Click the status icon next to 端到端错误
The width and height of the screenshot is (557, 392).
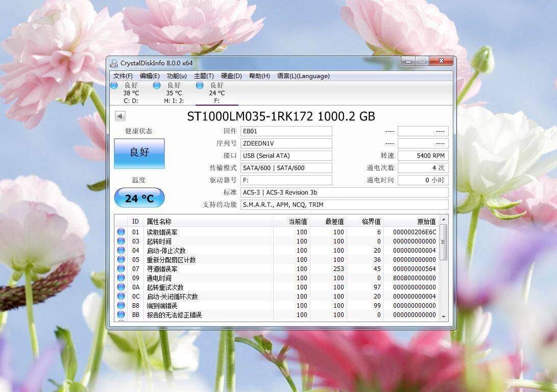point(120,305)
